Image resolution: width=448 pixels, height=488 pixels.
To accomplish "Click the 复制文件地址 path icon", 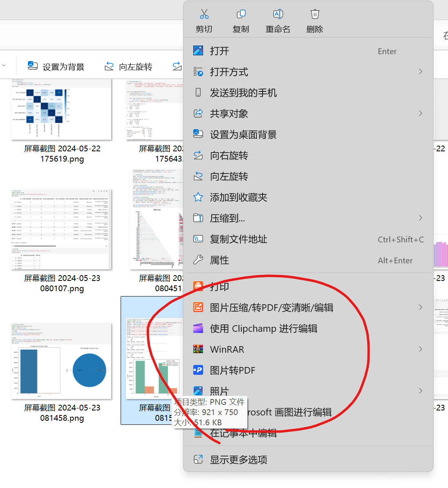I will point(198,239).
